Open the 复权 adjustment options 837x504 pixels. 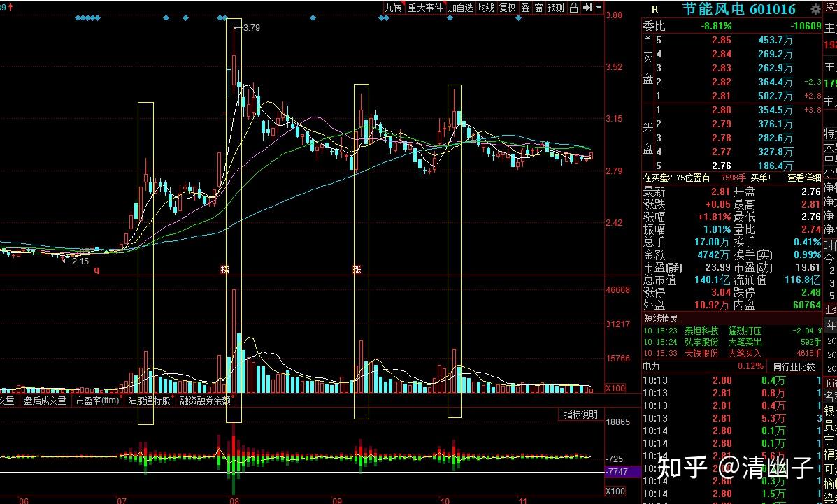point(507,8)
